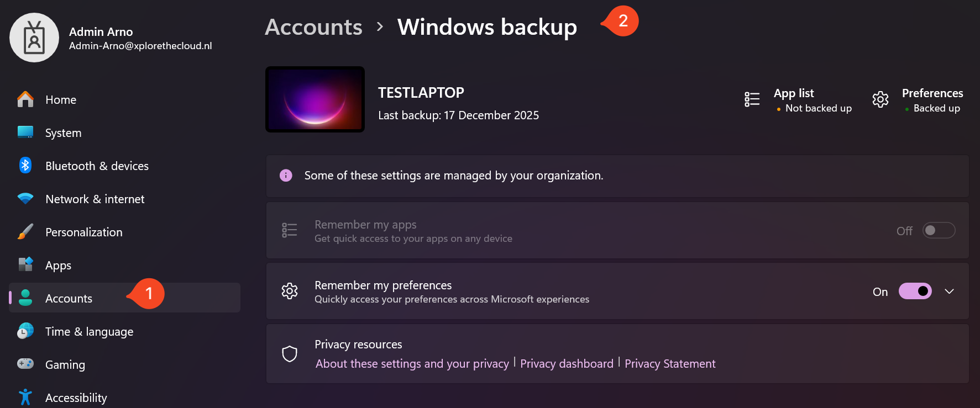Click the Accounts person icon
The height and width of the screenshot is (408, 980).
(25, 298)
